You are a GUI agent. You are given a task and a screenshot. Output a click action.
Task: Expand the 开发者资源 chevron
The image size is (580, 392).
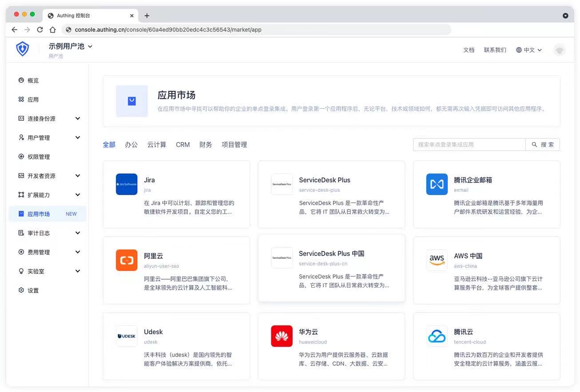pos(78,176)
